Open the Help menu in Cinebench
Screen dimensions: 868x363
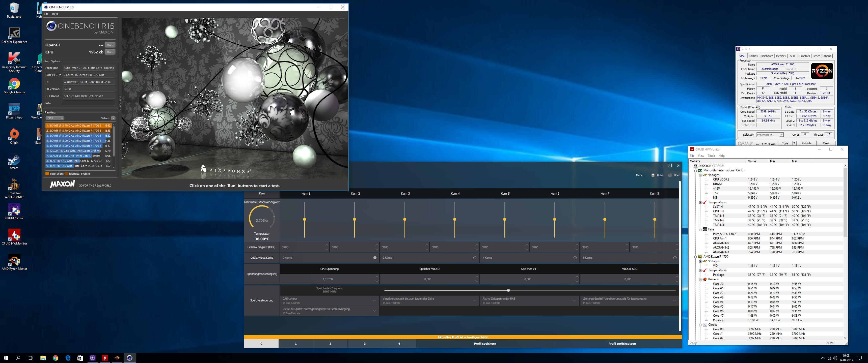55,14
